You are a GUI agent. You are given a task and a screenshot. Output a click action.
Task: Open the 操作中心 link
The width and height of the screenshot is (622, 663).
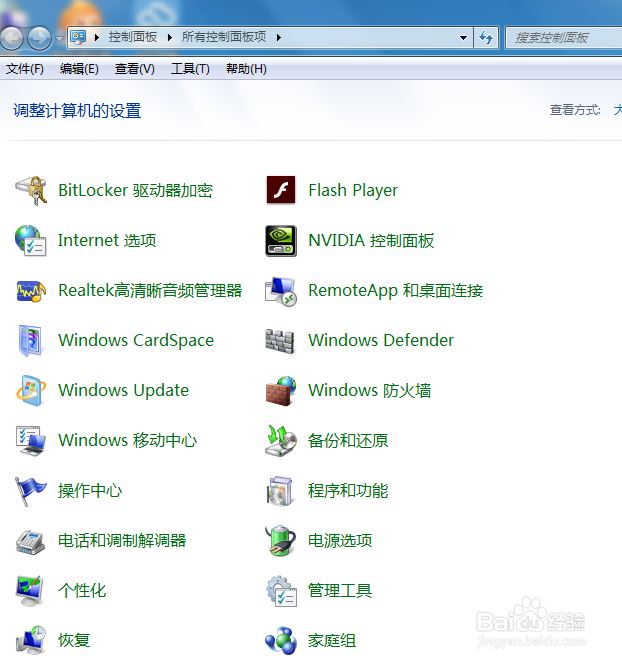tap(90, 491)
